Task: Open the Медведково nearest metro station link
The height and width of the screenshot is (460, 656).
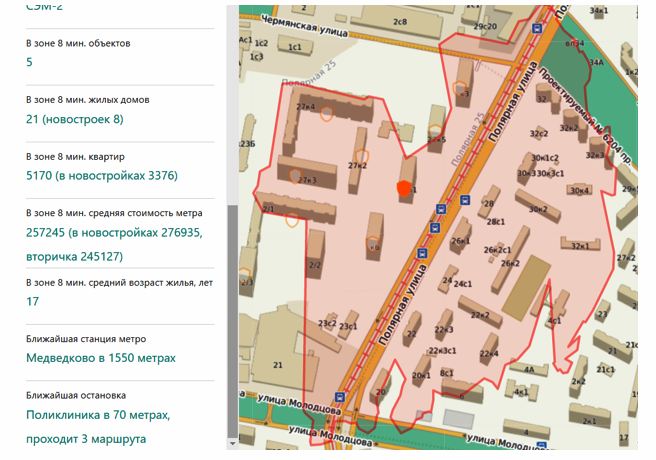Action: pyautogui.click(x=100, y=357)
